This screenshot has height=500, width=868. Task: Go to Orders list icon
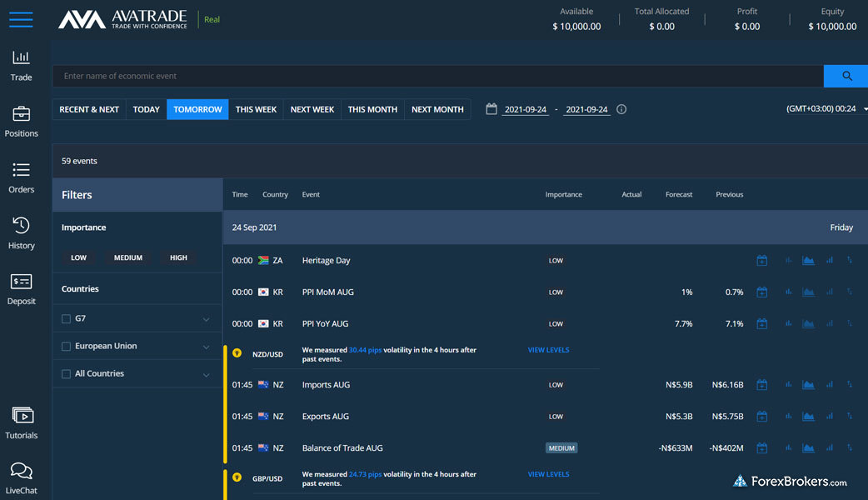point(21,177)
